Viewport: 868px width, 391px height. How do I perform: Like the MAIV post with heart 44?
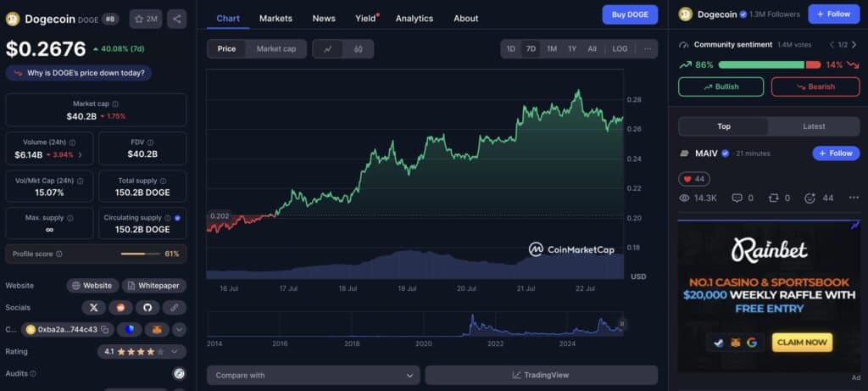point(694,179)
